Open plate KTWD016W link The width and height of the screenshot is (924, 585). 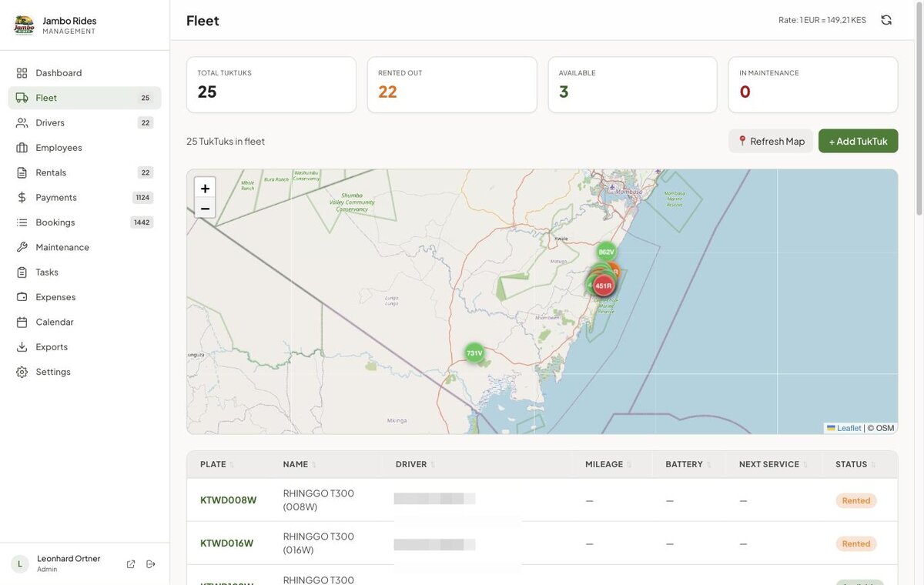(x=227, y=543)
